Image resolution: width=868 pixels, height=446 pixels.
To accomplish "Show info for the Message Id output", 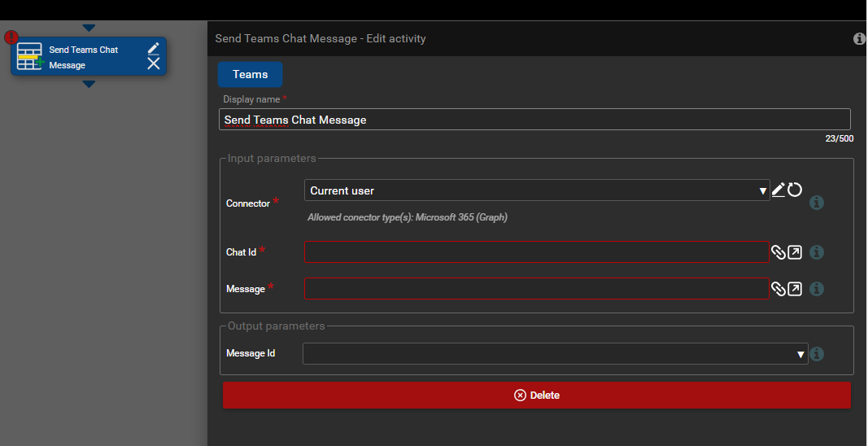I will click(x=817, y=354).
